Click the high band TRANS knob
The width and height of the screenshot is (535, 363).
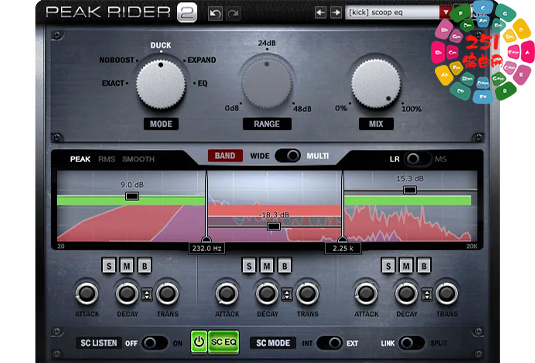(x=446, y=293)
